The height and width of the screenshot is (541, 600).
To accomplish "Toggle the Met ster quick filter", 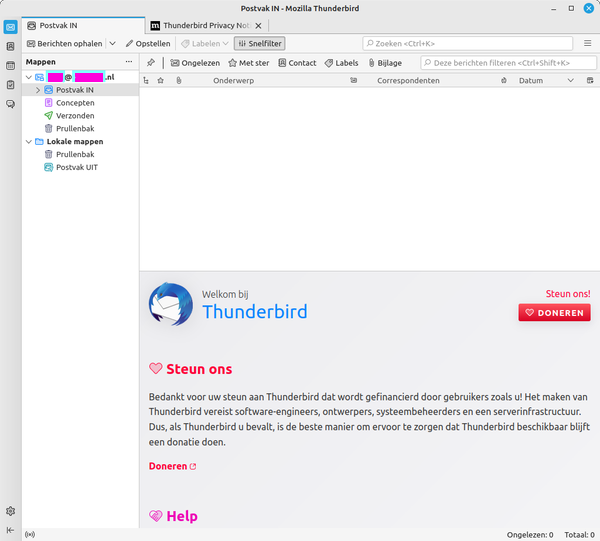I will coord(248,63).
